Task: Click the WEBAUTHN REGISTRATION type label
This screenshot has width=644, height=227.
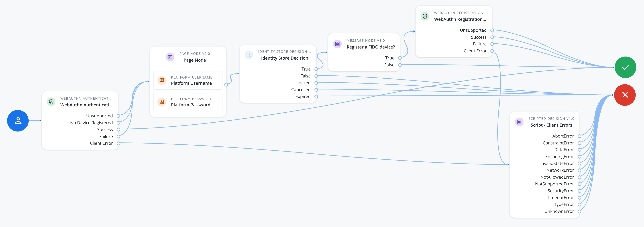Action: tap(460, 13)
